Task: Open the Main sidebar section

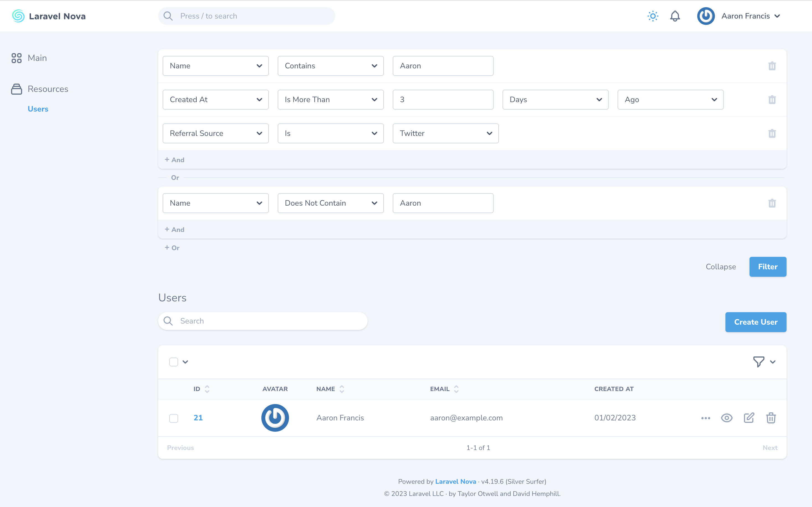Action: [x=37, y=58]
